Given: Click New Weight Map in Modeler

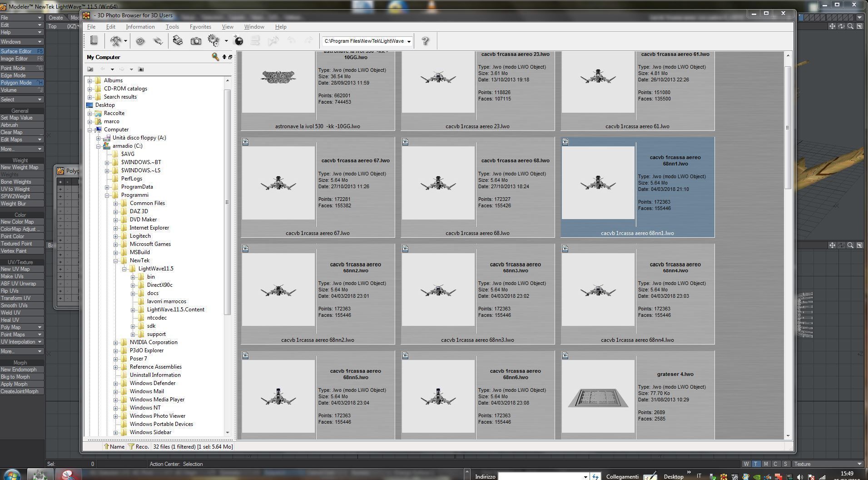Looking at the screenshot, I should 22,167.
